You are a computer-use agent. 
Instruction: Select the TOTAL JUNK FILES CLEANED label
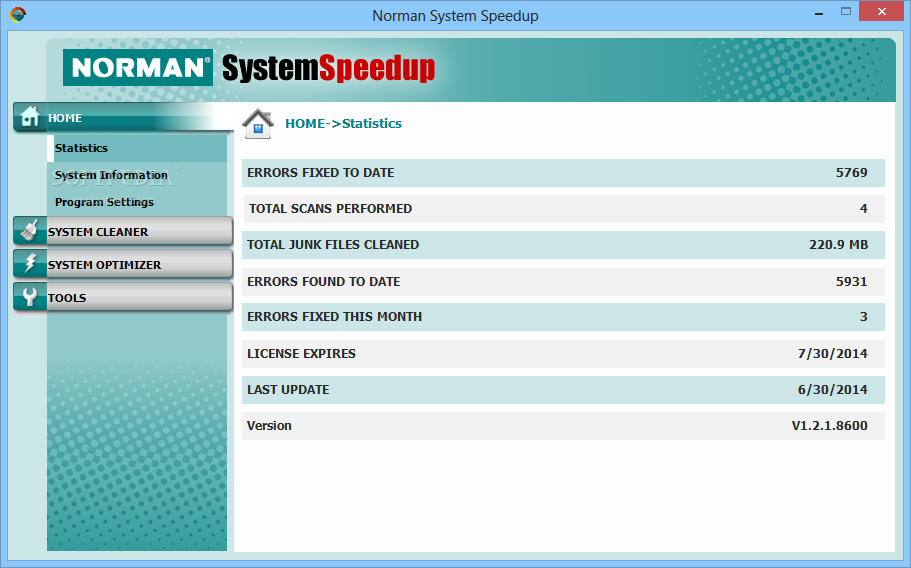click(333, 245)
